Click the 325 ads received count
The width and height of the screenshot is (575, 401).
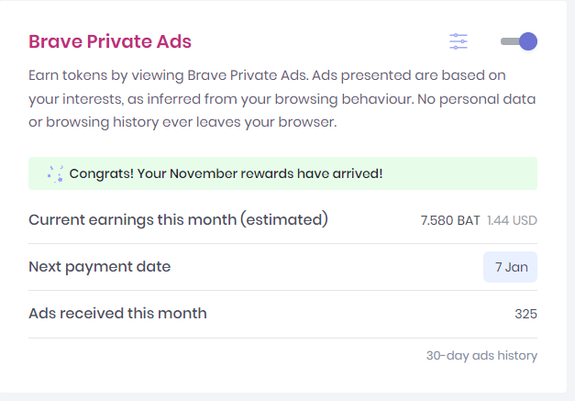click(x=526, y=314)
